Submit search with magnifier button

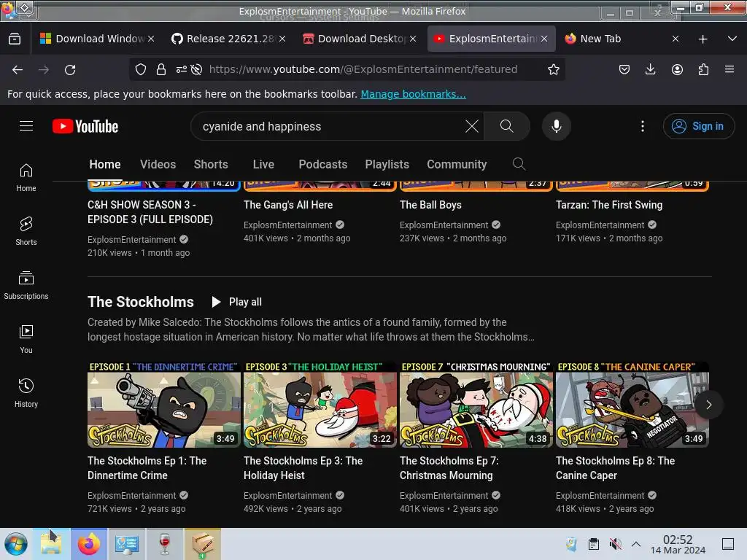click(507, 126)
